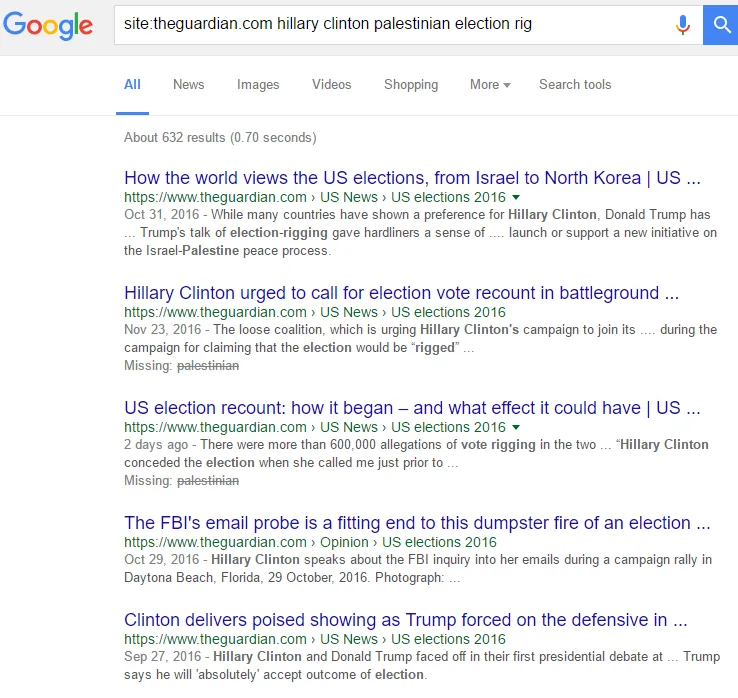The image size is (738, 698).
Task: Click struck-through 'palestinian' under recount battleground result
Action: pos(208,366)
